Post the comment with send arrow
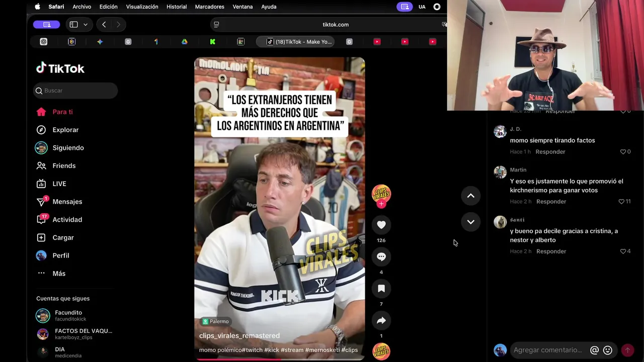 627,350
